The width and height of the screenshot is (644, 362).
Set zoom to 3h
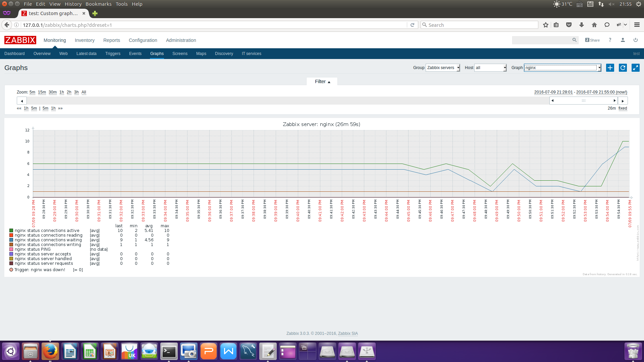76,92
